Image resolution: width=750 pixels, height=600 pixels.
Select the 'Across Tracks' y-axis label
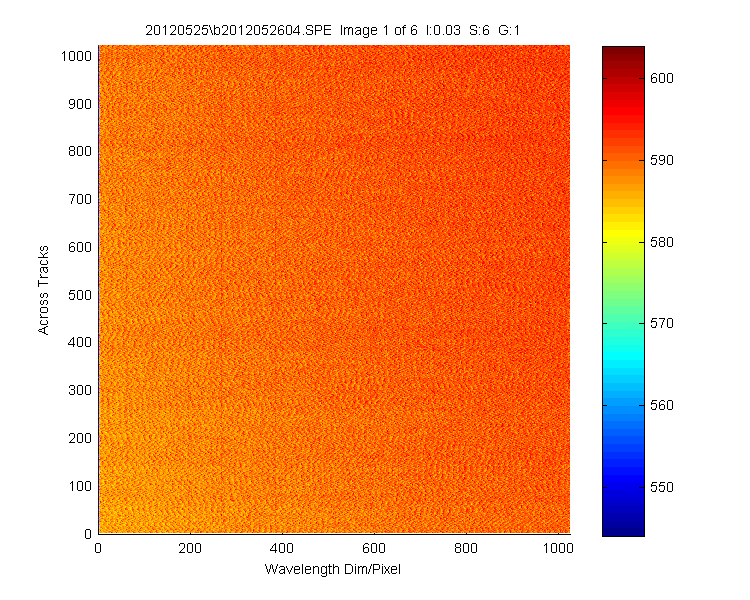pos(43,290)
